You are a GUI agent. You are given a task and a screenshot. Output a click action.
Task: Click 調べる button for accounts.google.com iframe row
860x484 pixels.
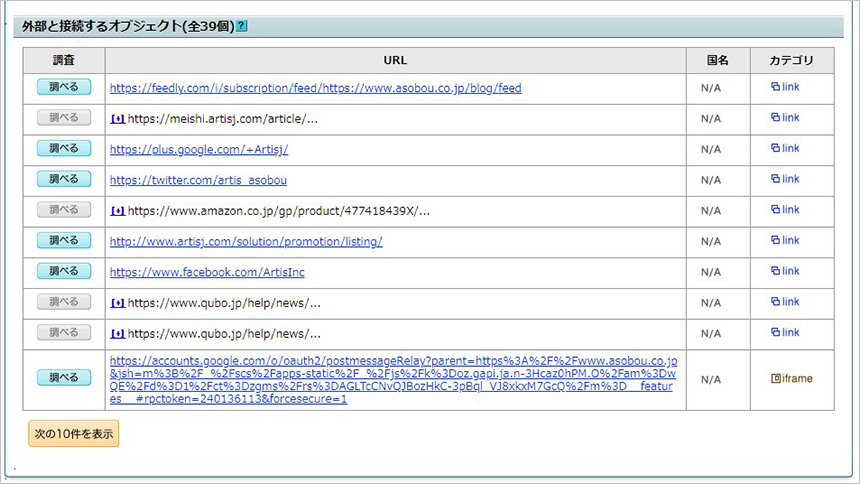64,378
